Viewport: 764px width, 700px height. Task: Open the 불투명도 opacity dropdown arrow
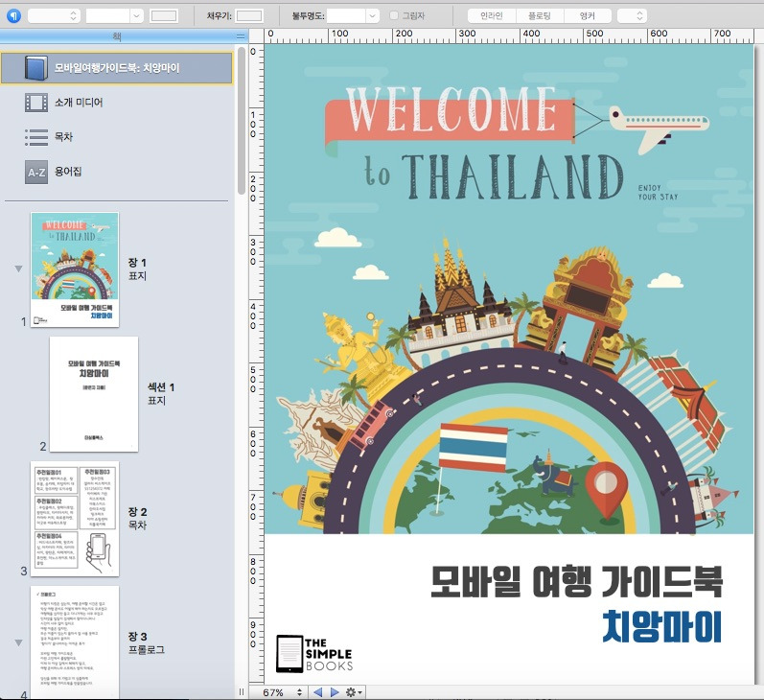point(372,16)
